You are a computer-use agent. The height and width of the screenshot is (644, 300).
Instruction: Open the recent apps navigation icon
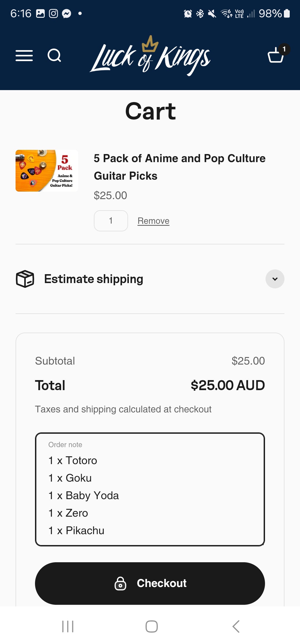pos(68,626)
